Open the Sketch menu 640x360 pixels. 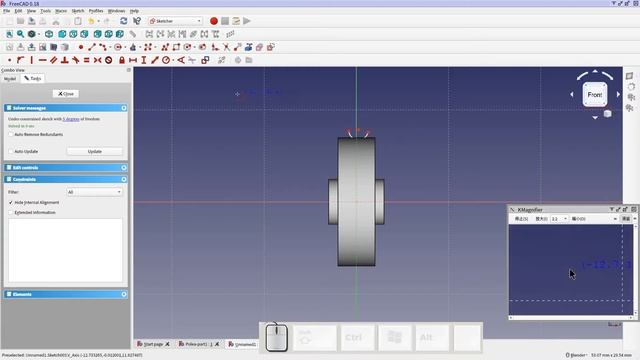coord(78,11)
